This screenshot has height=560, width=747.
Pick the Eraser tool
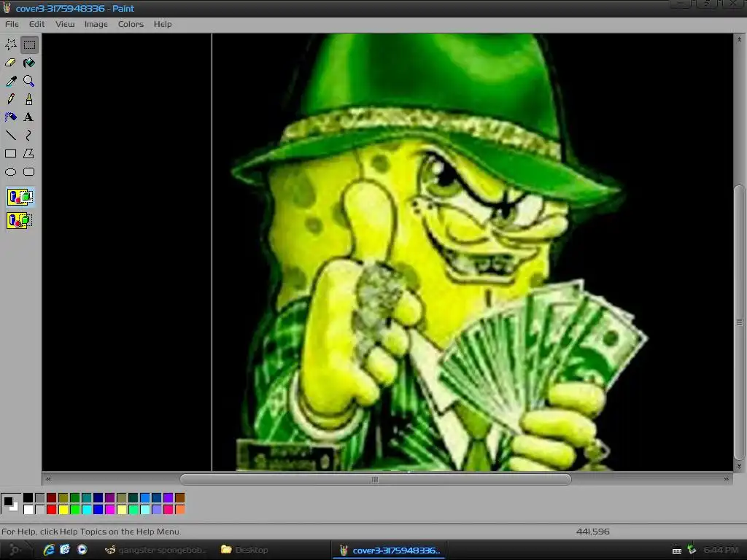pyautogui.click(x=10, y=63)
